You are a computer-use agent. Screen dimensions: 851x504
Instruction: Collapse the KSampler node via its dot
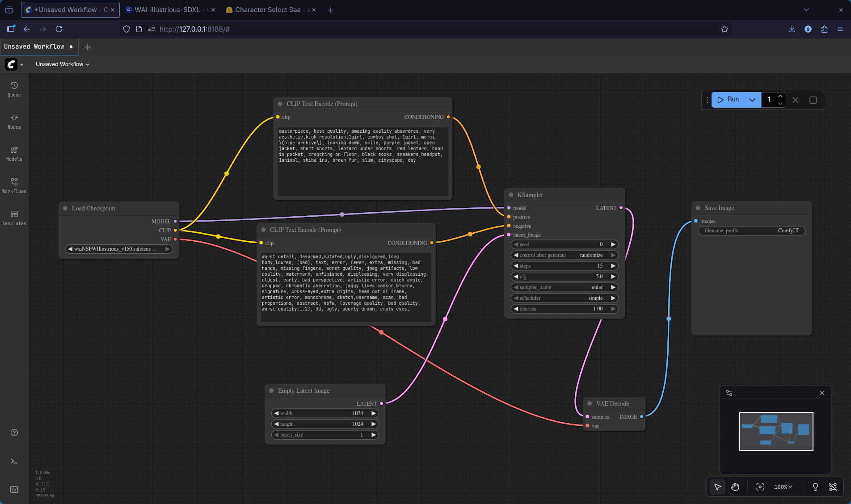click(511, 195)
